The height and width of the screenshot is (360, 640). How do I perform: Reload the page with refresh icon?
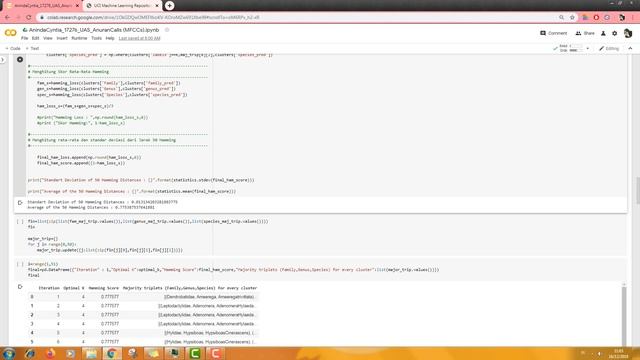29,17
